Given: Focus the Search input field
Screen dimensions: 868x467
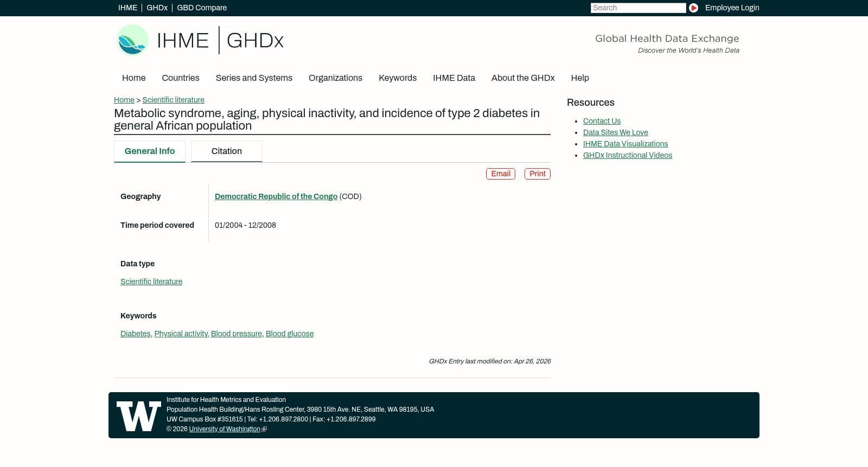Looking at the screenshot, I should click(x=638, y=8).
